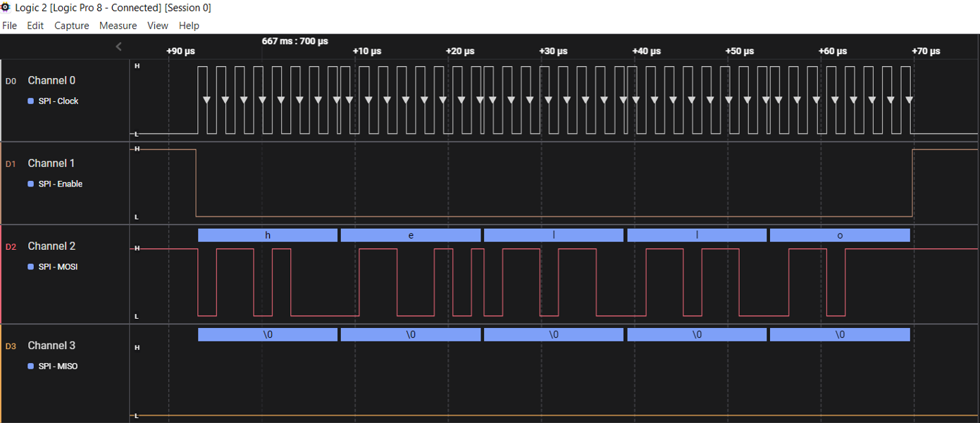Open the Capture menu
This screenshot has width=980, height=423.
point(72,25)
